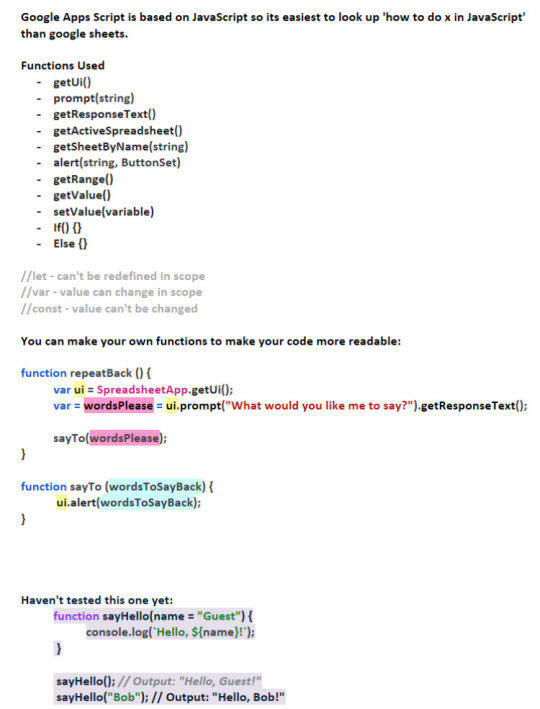Click .getResponseText(); in the code line

472,406
